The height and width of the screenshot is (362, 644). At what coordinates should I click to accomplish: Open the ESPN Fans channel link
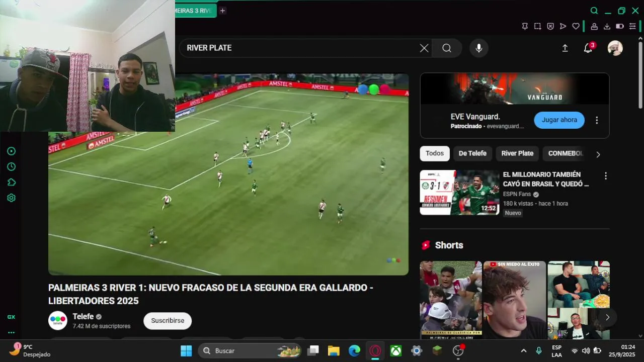517,194
